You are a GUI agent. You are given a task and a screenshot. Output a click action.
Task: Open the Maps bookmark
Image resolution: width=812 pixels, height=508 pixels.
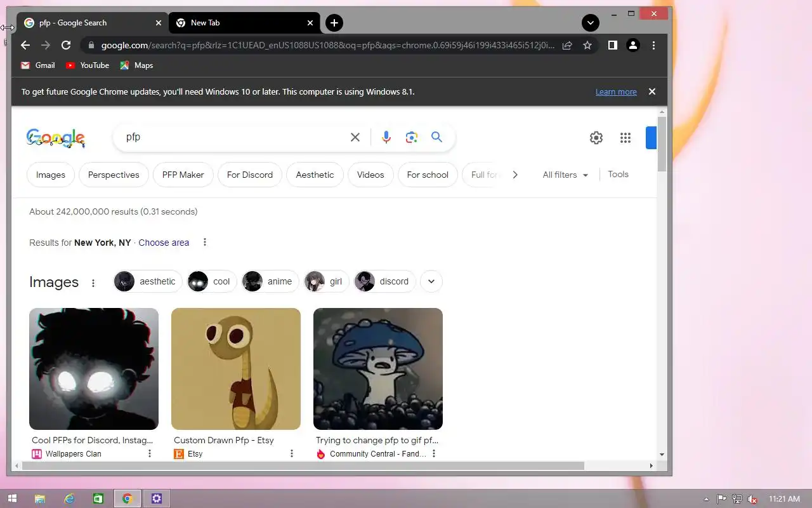136,65
